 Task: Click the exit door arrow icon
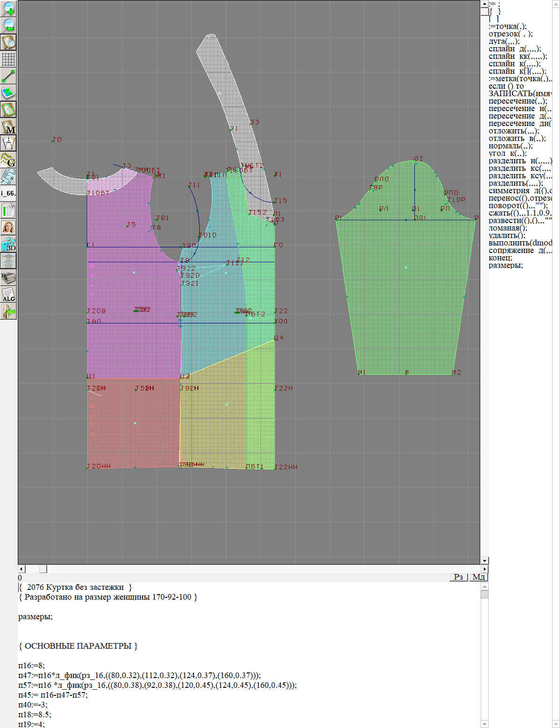[x=8, y=311]
